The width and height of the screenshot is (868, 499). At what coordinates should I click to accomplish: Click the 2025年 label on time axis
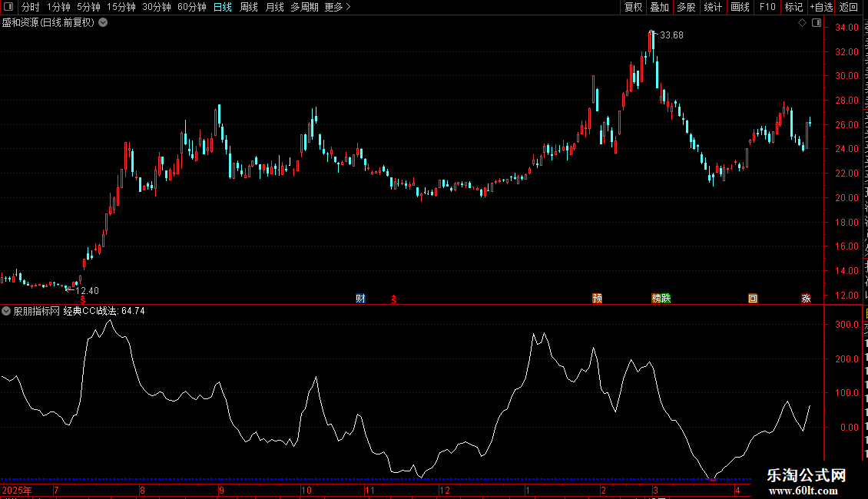17,490
